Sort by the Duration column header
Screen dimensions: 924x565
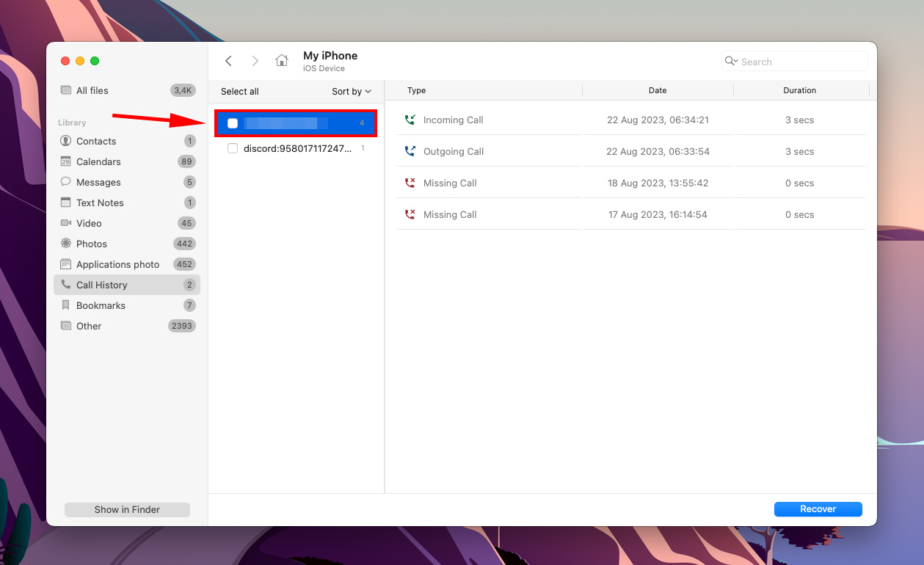(800, 90)
